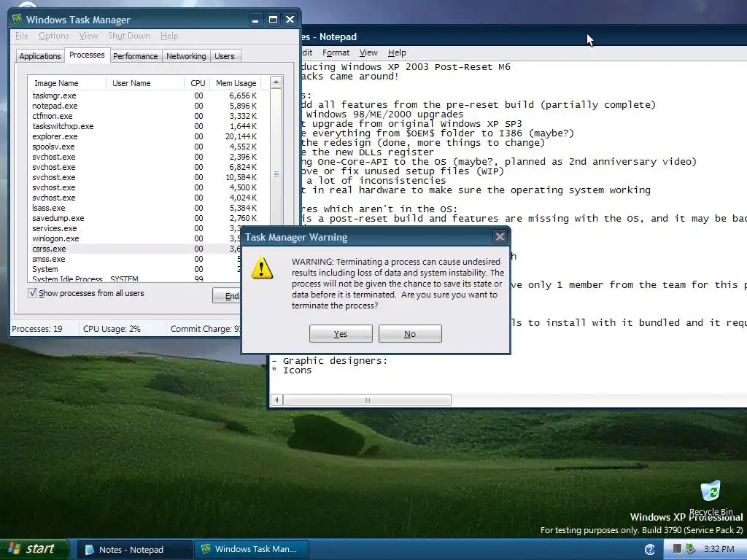Click the process list scrollbar thumb
Viewport: 747px width, 560px height.
click(x=276, y=174)
